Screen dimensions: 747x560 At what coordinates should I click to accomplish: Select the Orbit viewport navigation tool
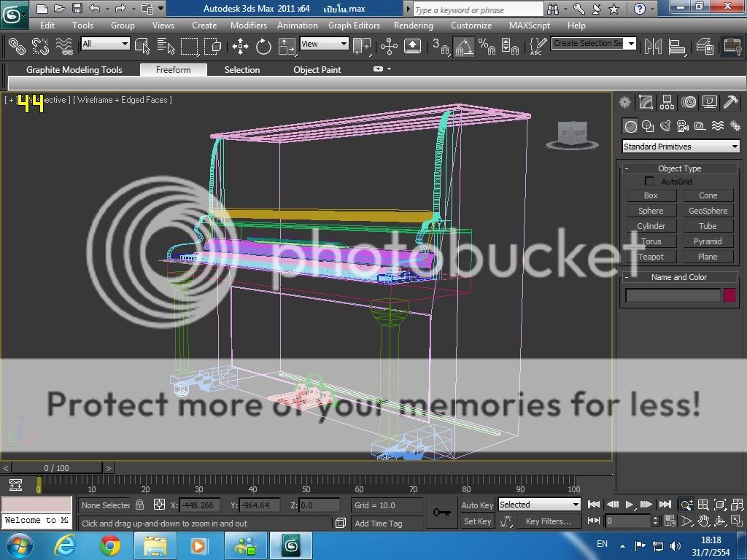coord(720,521)
